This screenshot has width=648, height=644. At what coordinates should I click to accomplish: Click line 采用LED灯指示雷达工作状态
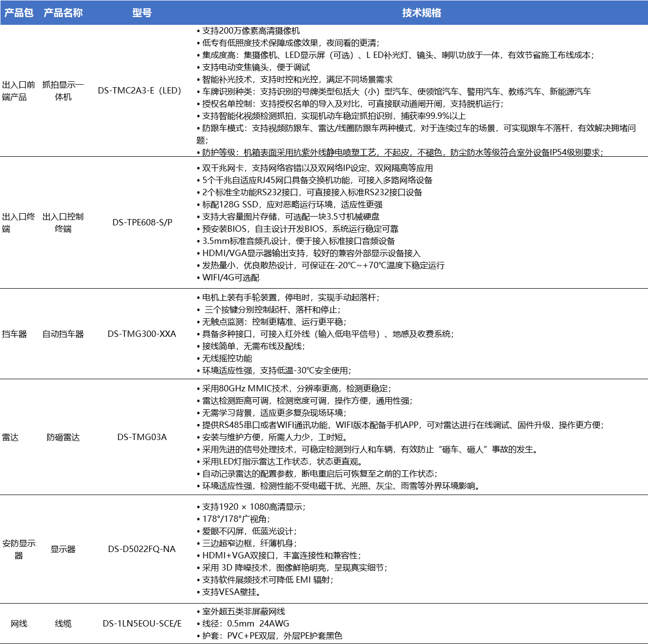click(279, 461)
